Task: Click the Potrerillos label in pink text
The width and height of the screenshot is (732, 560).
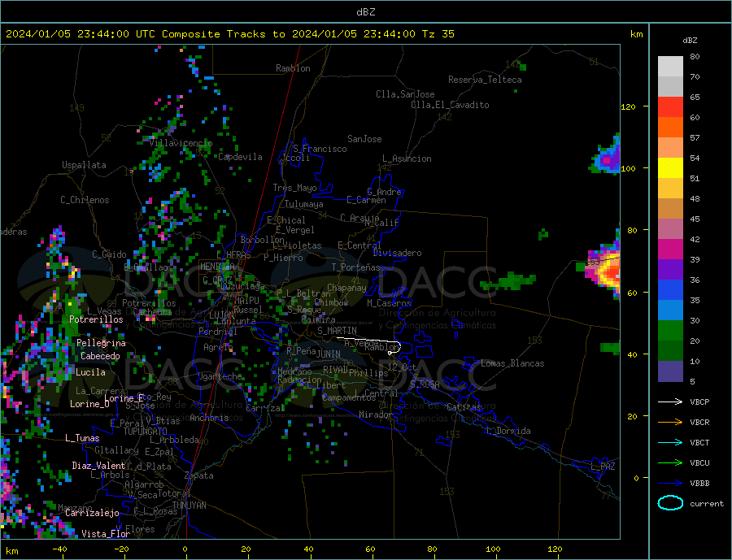Action: [x=96, y=319]
